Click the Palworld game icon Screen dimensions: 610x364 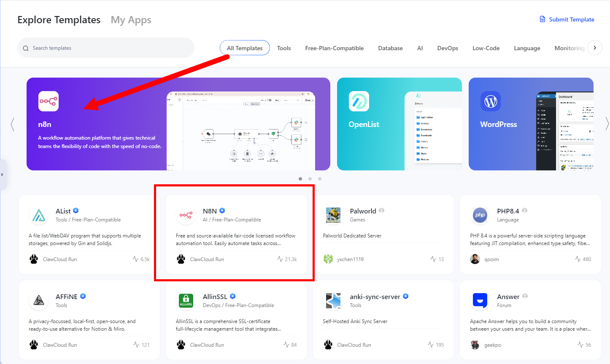333,215
